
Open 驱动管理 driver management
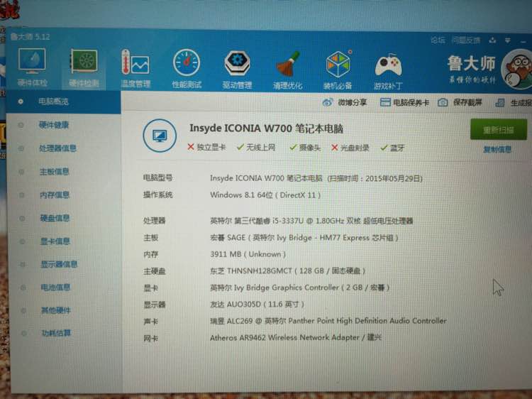(x=237, y=70)
